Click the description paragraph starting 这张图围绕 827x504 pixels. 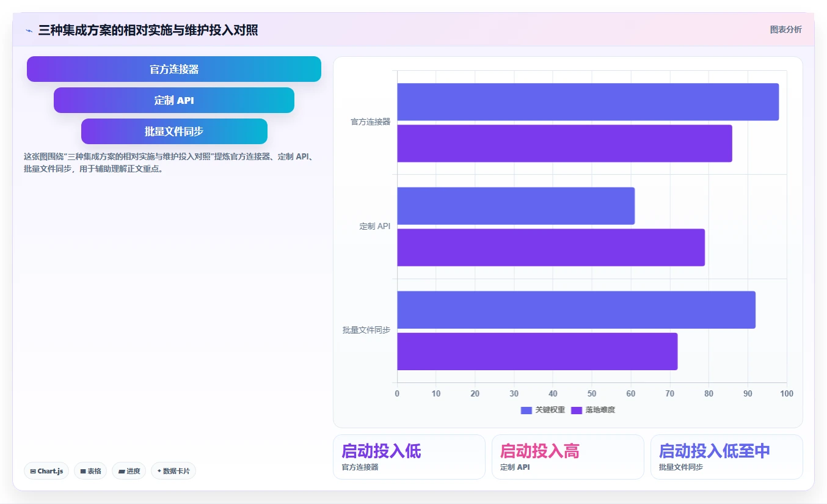169,163
